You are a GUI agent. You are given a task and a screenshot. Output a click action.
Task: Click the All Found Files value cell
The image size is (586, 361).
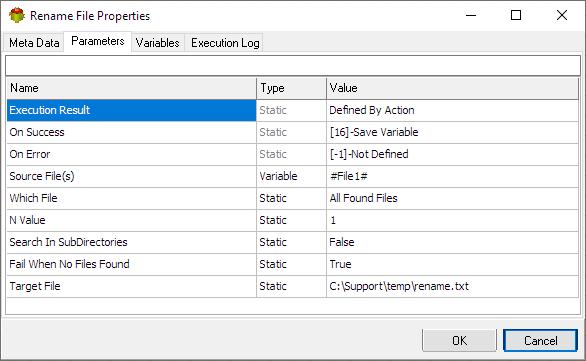pos(452,198)
